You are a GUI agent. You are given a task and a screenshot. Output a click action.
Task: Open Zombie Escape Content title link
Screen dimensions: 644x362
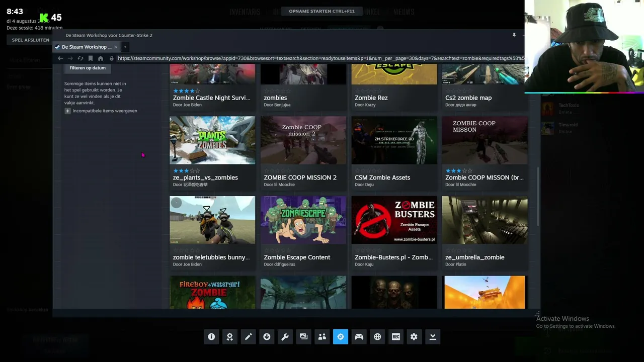297,257
